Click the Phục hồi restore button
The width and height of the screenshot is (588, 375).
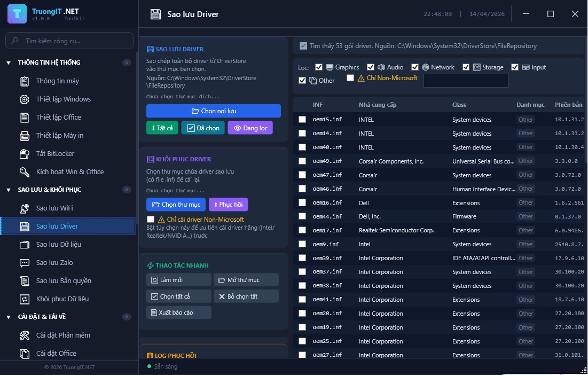tap(228, 205)
